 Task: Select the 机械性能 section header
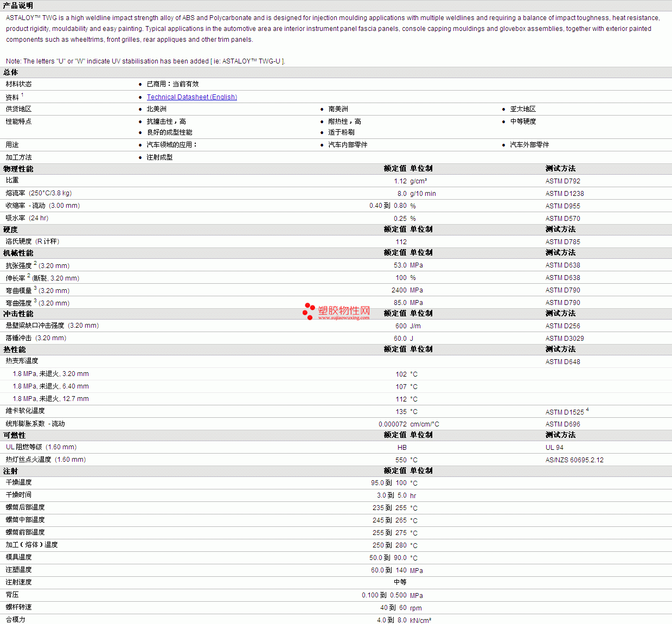pos(18,253)
